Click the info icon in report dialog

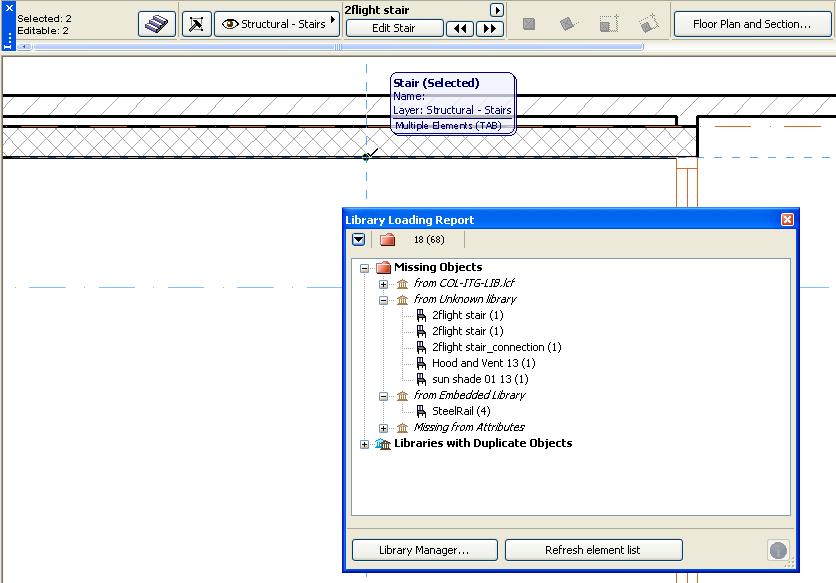778,550
